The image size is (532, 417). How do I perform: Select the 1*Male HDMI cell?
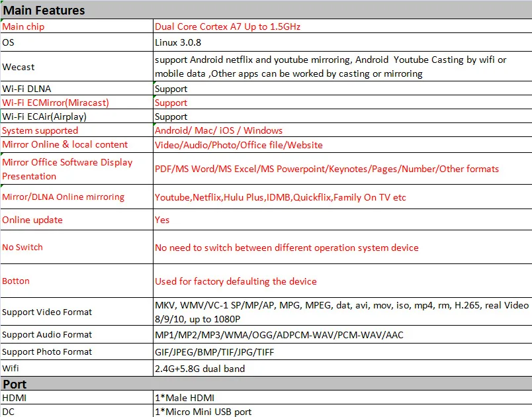341,398
